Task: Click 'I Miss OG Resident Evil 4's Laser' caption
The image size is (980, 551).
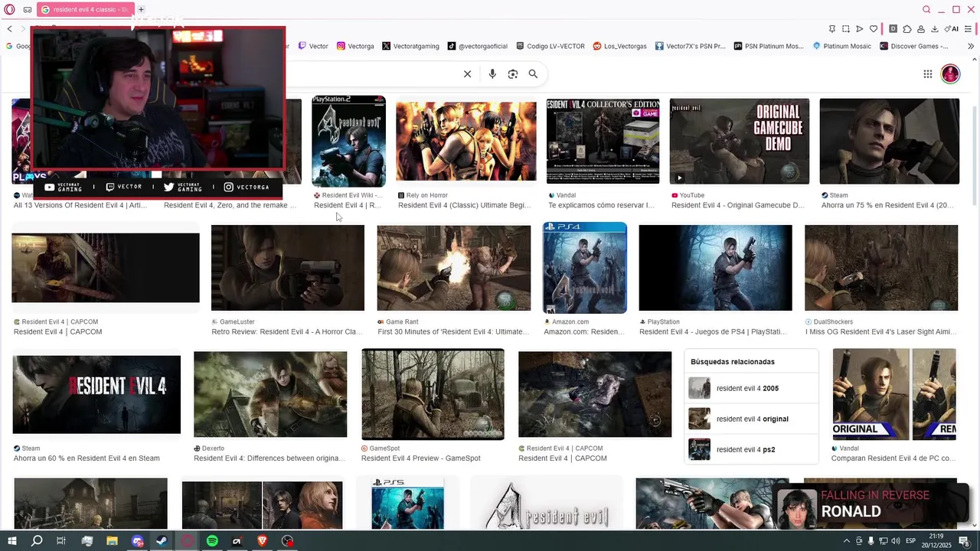Action: (x=880, y=332)
